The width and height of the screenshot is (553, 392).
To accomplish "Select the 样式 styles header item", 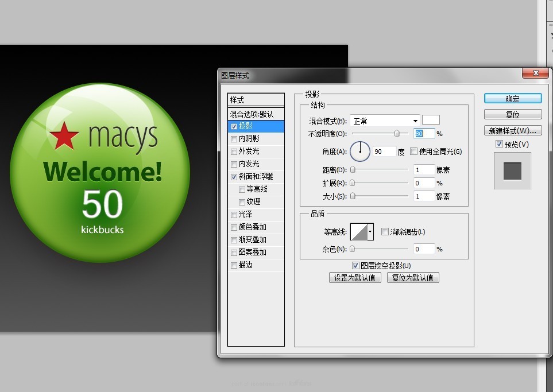I will 256,100.
